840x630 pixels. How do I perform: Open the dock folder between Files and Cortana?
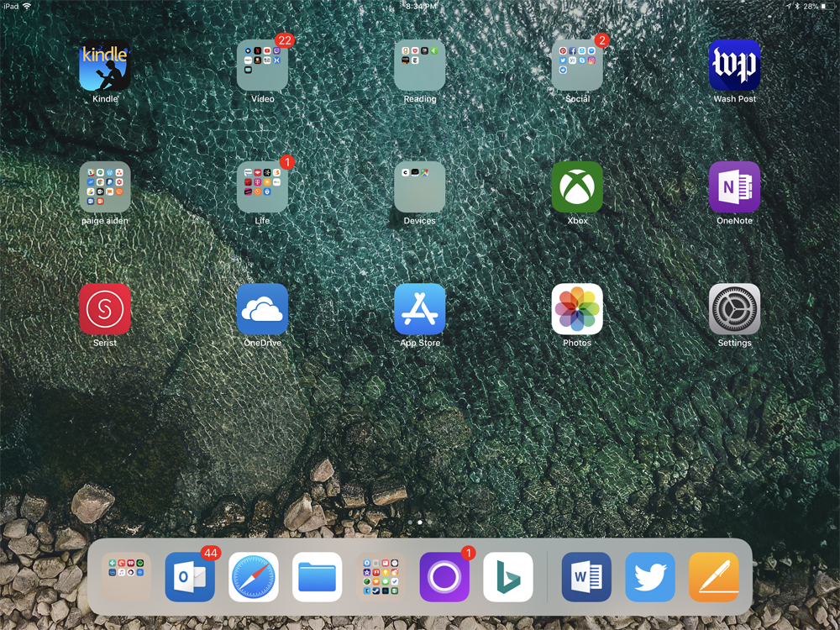tap(381, 577)
